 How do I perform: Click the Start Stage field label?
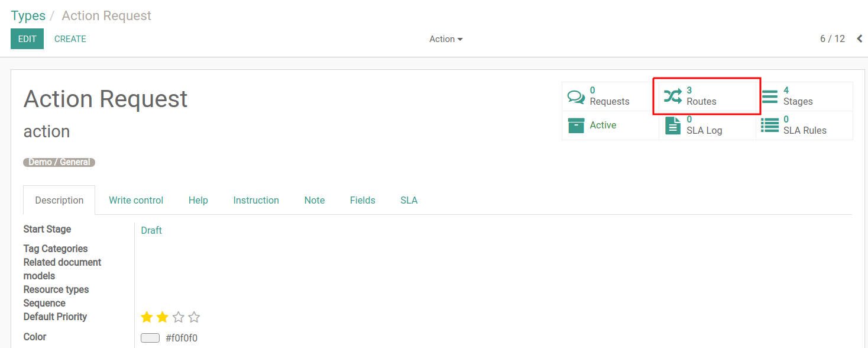coord(47,229)
